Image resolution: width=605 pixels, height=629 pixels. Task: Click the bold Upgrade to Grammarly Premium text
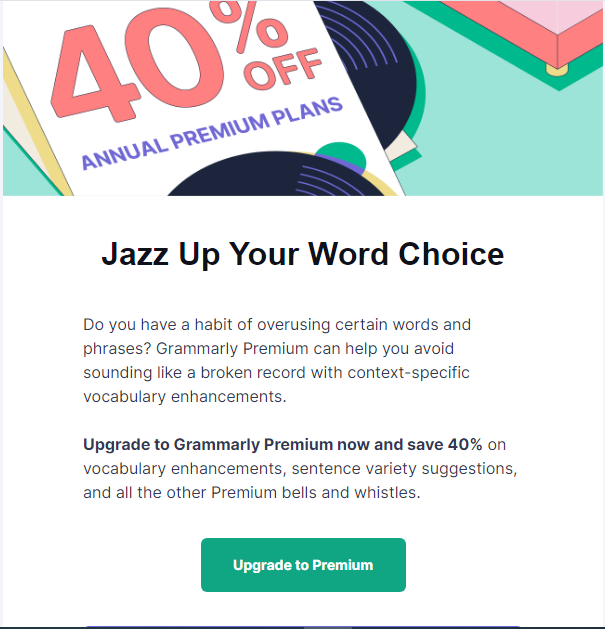coord(208,444)
